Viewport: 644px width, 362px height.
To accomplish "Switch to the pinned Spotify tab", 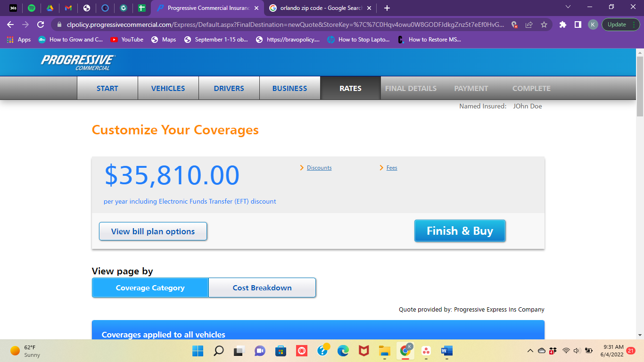I will [32, 8].
